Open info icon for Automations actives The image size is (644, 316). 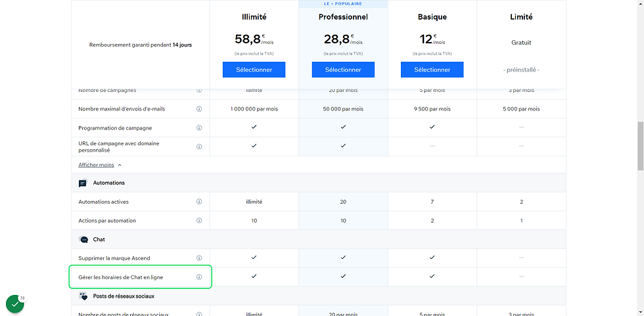[x=199, y=202]
